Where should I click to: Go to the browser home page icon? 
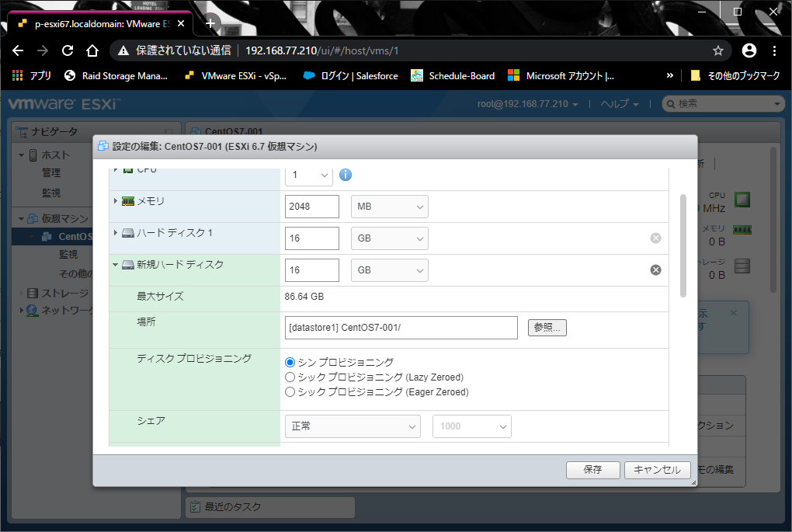[x=92, y=50]
